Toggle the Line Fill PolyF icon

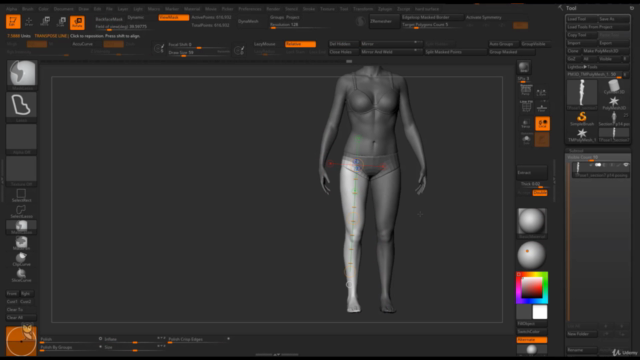(x=526, y=106)
